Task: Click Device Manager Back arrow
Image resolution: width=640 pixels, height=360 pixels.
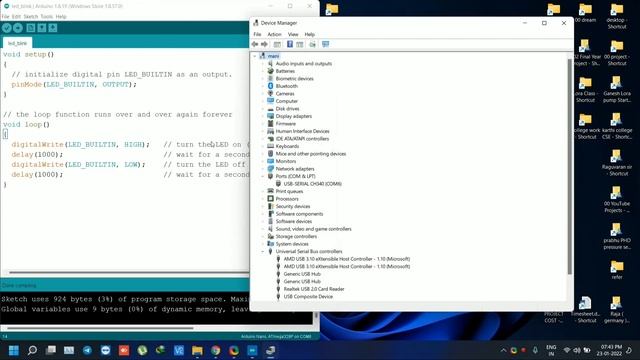Action: pos(255,44)
